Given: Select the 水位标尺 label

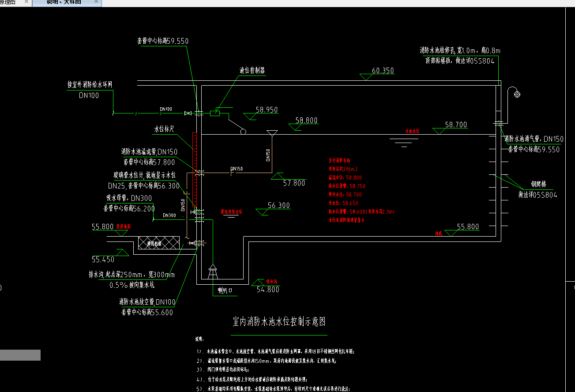Looking at the screenshot, I should (x=164, y=129).
